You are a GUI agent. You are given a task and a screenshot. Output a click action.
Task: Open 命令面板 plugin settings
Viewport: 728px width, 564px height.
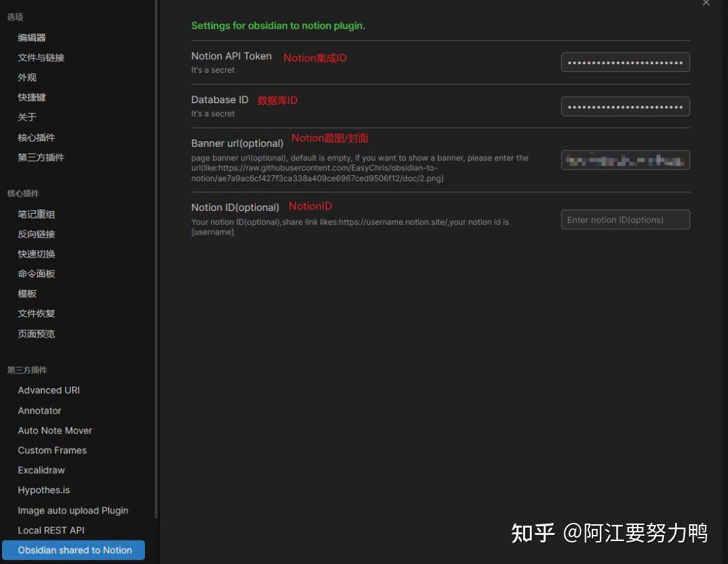pyautogui.click(x=36, y=274)
